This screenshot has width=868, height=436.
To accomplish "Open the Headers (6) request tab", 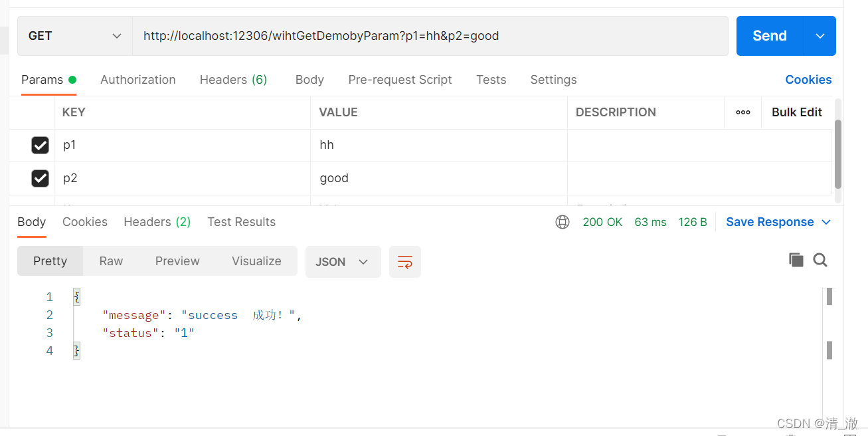I will [233, 80].
